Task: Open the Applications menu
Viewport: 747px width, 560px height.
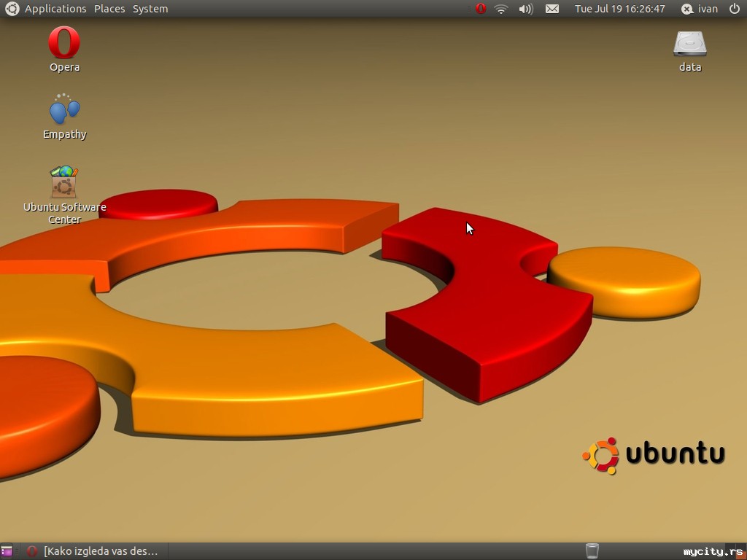Action: coord(55,9)
